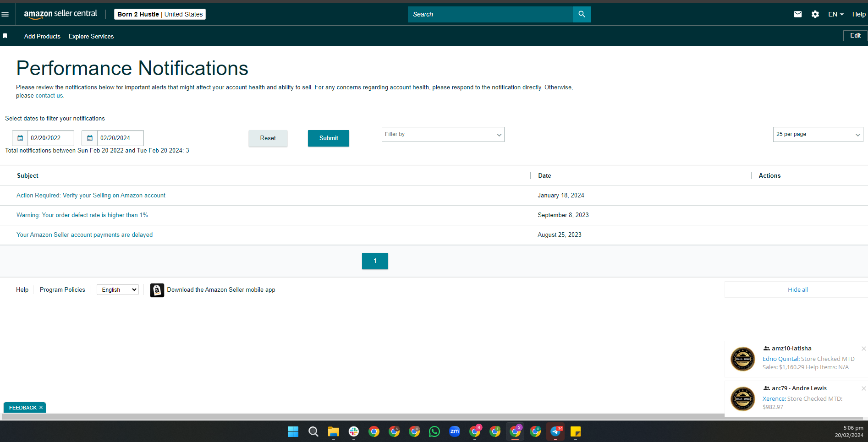Screen dimensions: 868x442
Task: Close the FEEDBACK tab with its X
Action: tap(41, 408)
